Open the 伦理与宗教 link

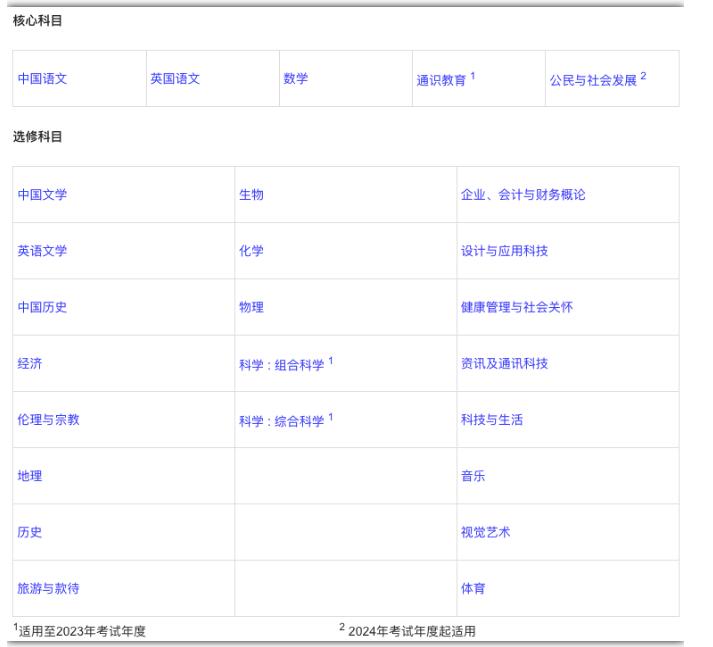coord(48,420)
